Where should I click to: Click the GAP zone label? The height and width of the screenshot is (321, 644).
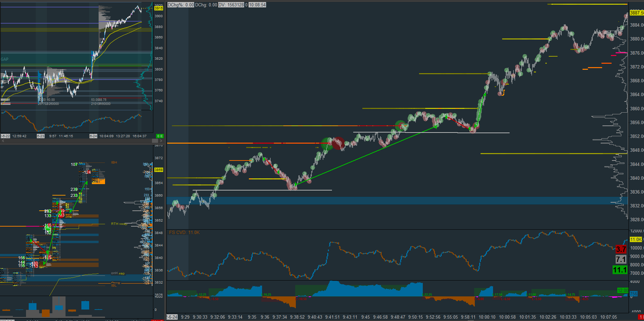5,59
